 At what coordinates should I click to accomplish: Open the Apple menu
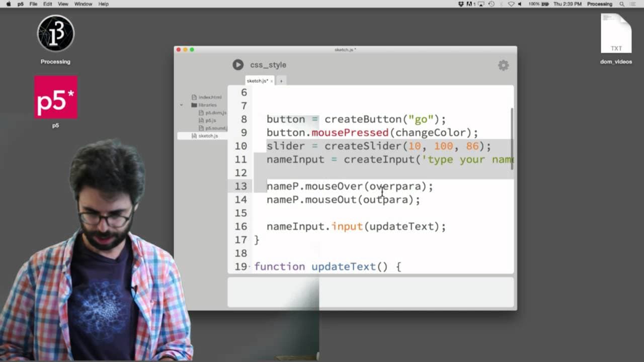pos(8,4)
